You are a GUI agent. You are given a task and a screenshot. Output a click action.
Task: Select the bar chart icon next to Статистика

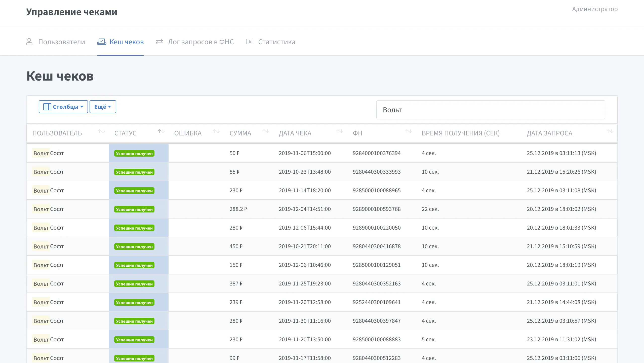(249, 42)
